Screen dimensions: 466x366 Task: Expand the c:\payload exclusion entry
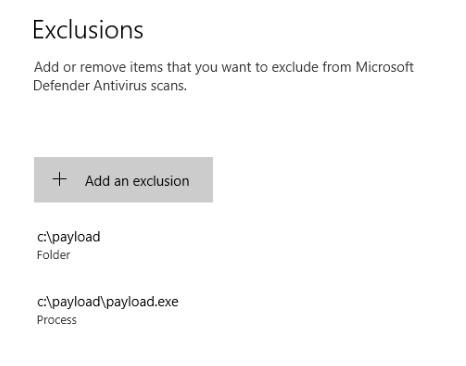coord(68,245)
